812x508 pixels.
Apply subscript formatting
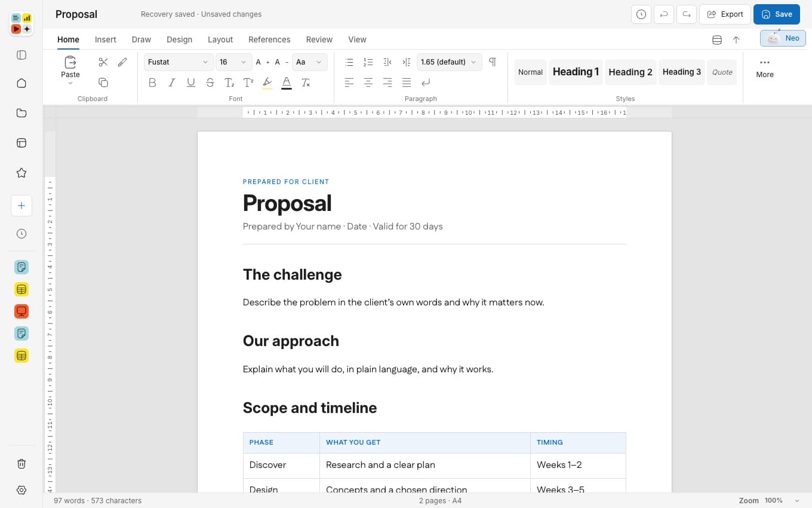tap(229, 82)
